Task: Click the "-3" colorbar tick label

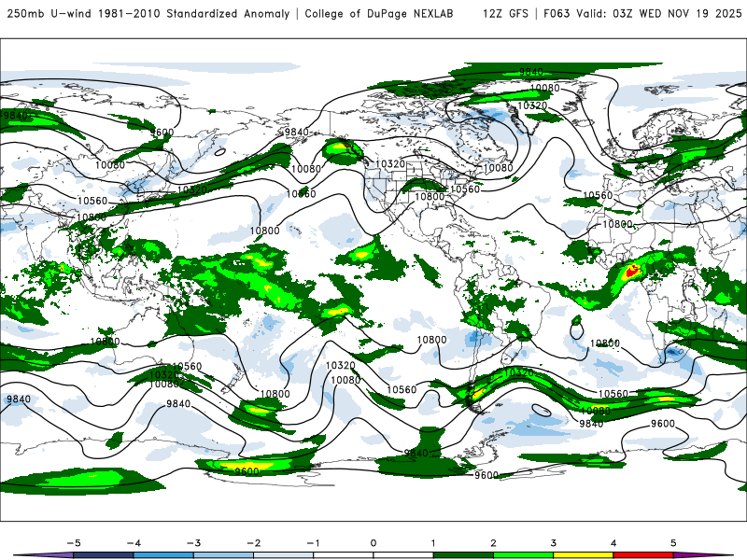Action: tap(193, 543)
